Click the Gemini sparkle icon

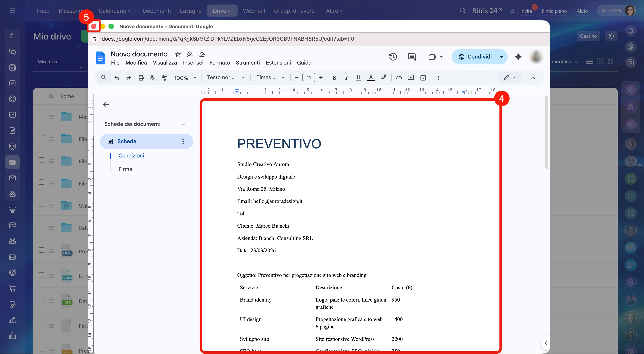point(518,57)
